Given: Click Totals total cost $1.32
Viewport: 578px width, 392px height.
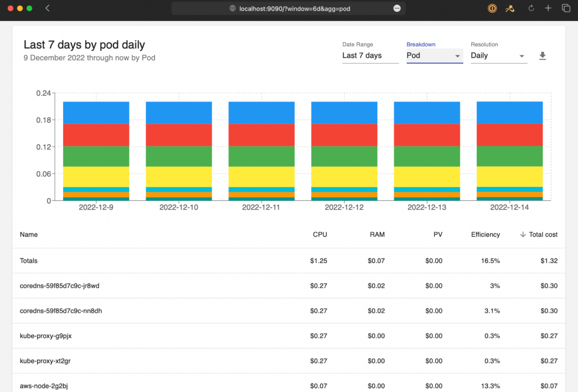Looking at the screenshot, I should [549, 260].
